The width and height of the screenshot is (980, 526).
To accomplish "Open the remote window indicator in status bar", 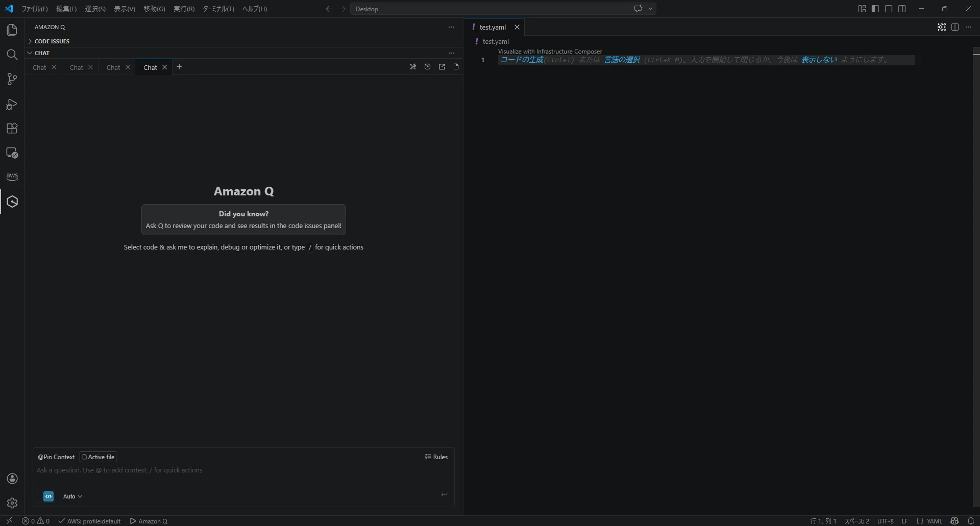I will click(x=9, y=521).
